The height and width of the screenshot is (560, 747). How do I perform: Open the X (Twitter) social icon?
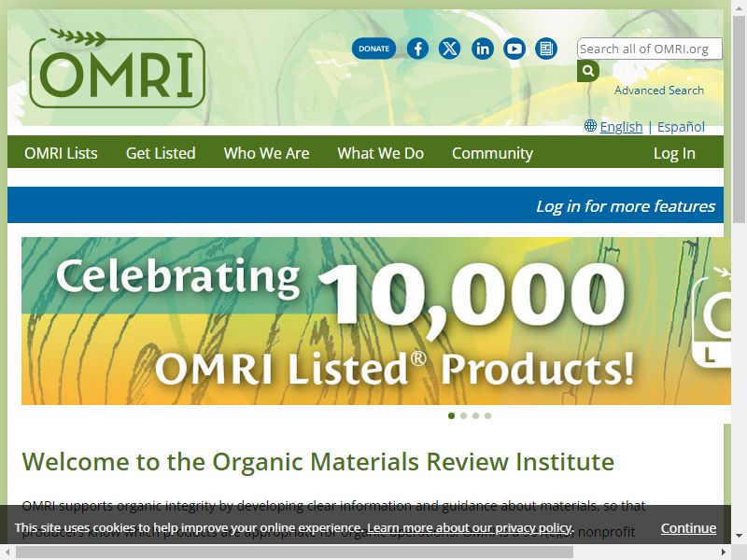pyautogui.click(x=449, y=49)
